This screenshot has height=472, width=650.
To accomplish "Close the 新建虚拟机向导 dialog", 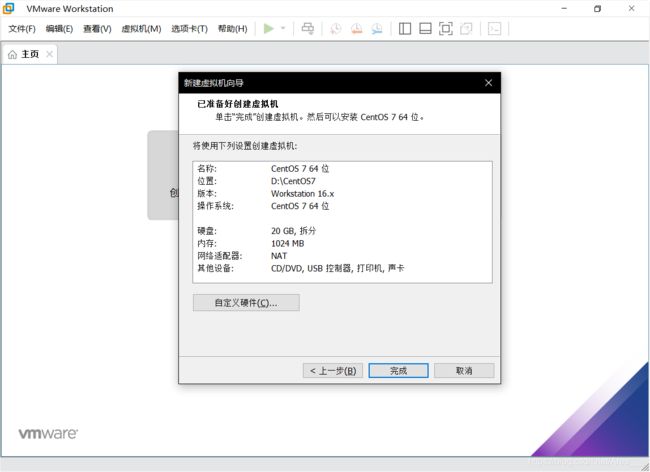I will tap(488, 82).
